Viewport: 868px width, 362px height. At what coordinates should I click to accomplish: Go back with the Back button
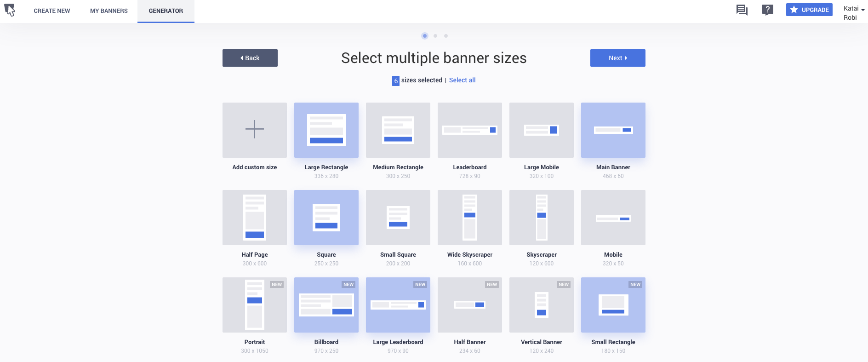point(250,58)
